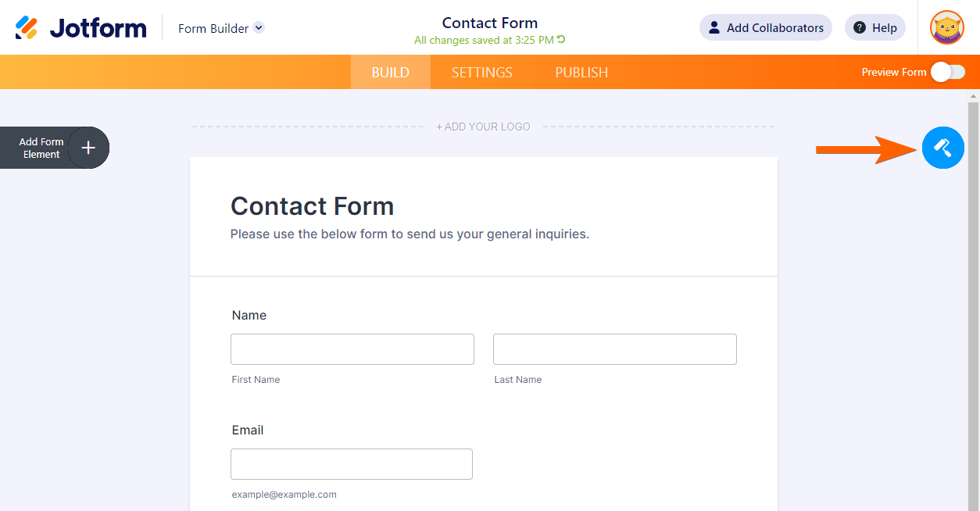Image resolution: width=980 pixels, height=511 pixels.
Task: Click the revert changes icon
Action: click(x=561, y=40)
